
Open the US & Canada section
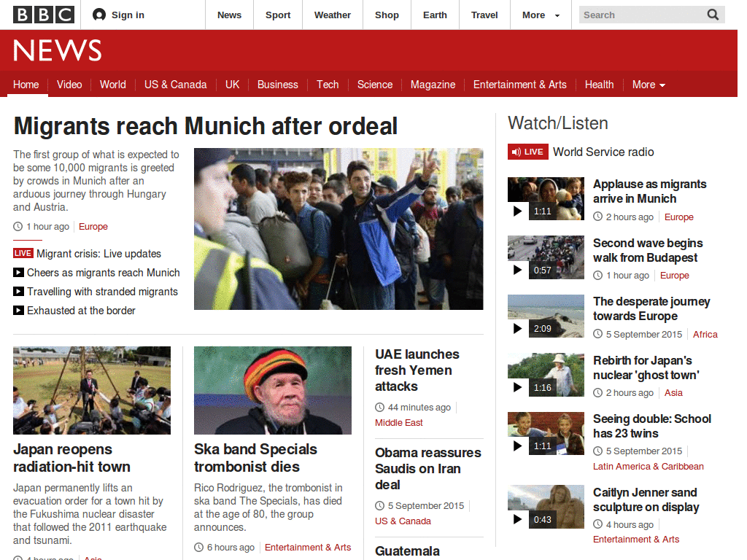tap(175, 85)
